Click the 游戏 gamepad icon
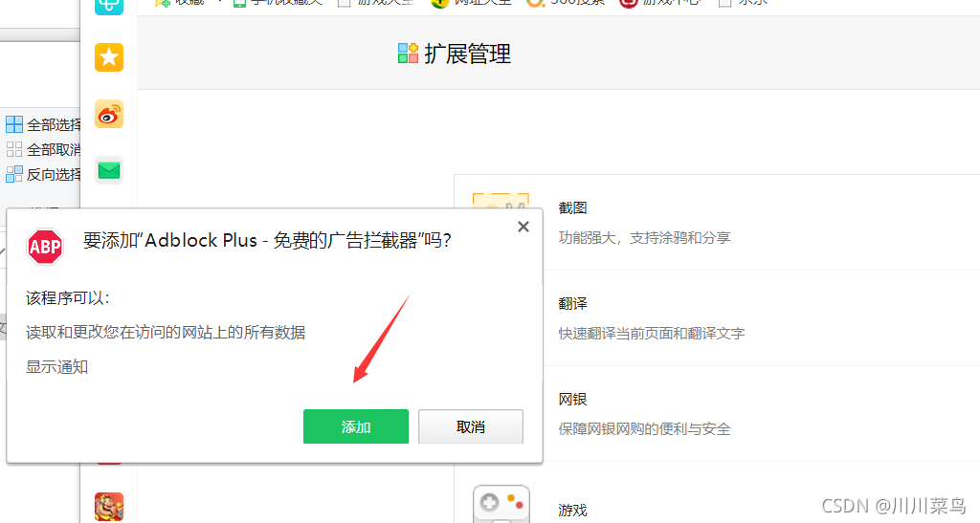 (501, 504)
